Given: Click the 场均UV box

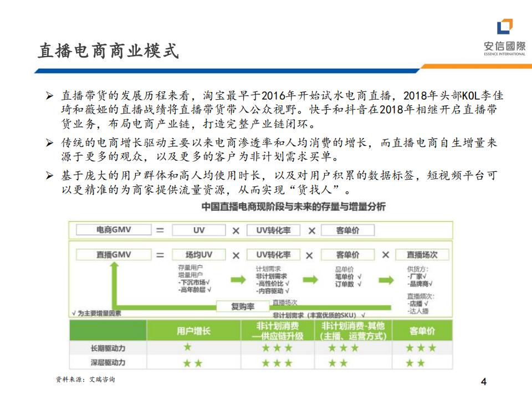Looking at the screenshot, I should click(x=199, y=254).
